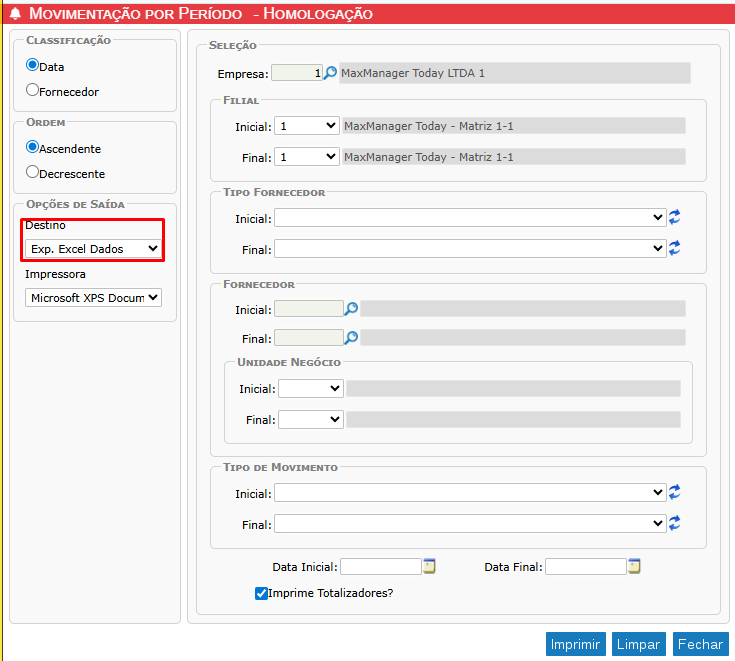Screen dimensions: 735x661
Task: Select Fornecedor classification radio button
Action: pyautogui.click(x=33, y=90)
